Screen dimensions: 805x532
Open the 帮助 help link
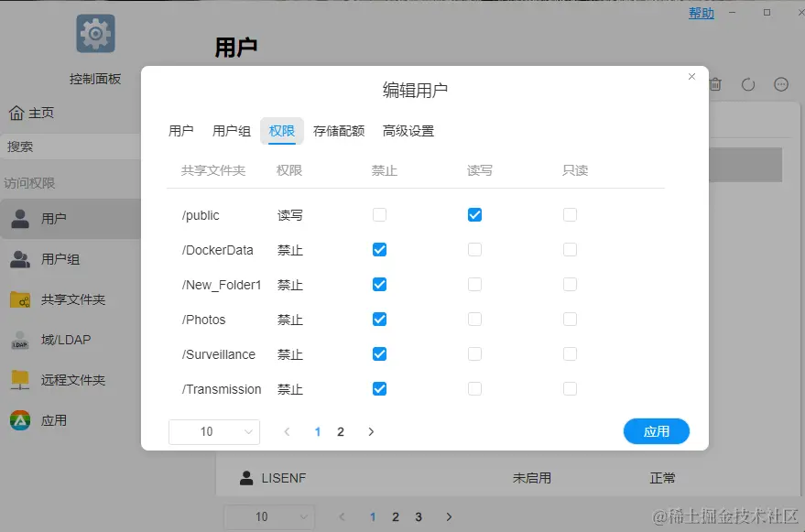pyautogui.click(x=702, y=13)
